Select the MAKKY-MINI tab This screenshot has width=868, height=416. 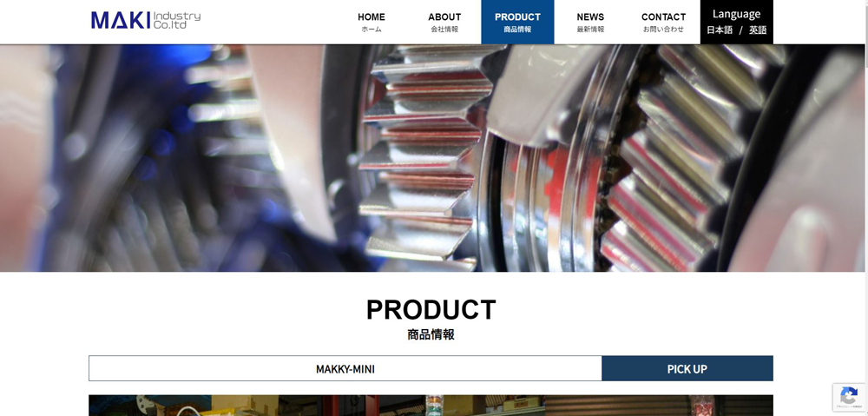coord(345,368)
